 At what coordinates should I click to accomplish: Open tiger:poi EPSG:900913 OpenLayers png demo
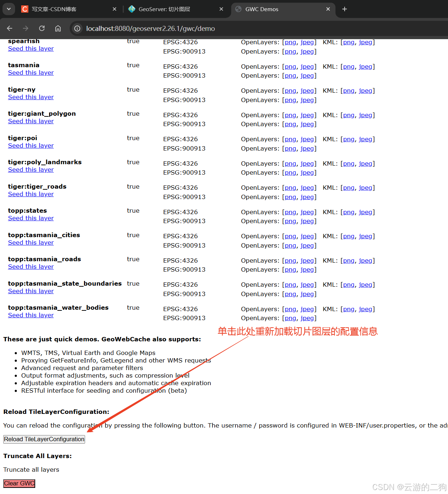point(290,148)
